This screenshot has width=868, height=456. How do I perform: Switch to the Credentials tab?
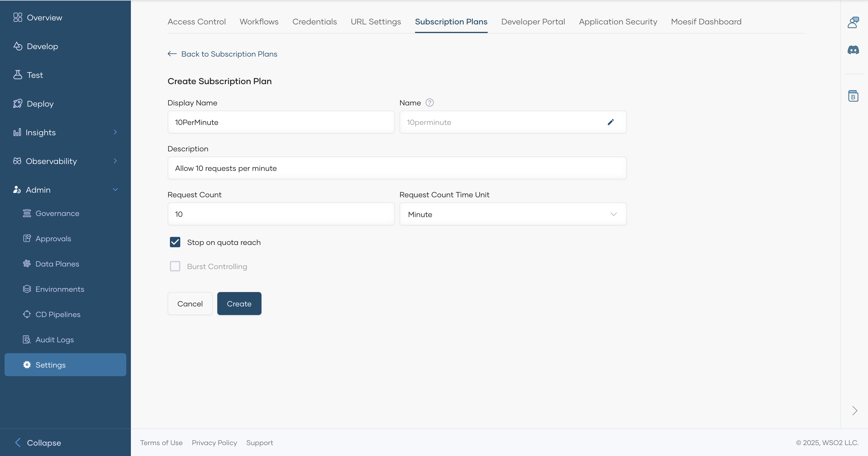314,21
